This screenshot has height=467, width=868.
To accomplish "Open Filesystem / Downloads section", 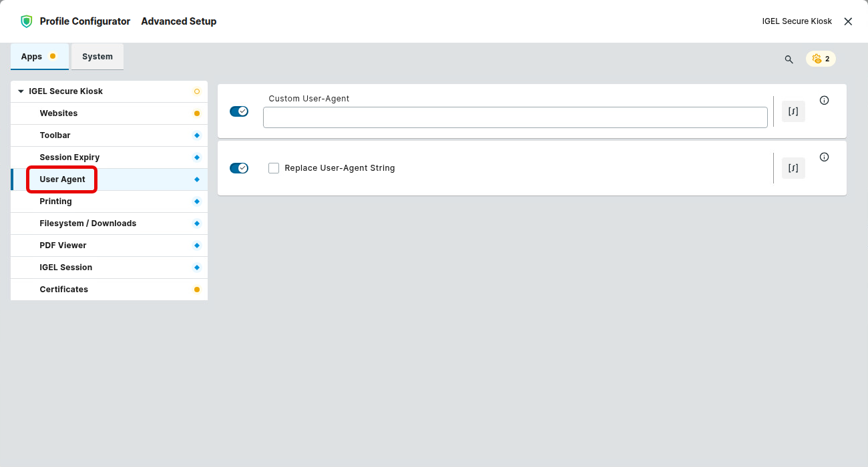I will [87, 223].
